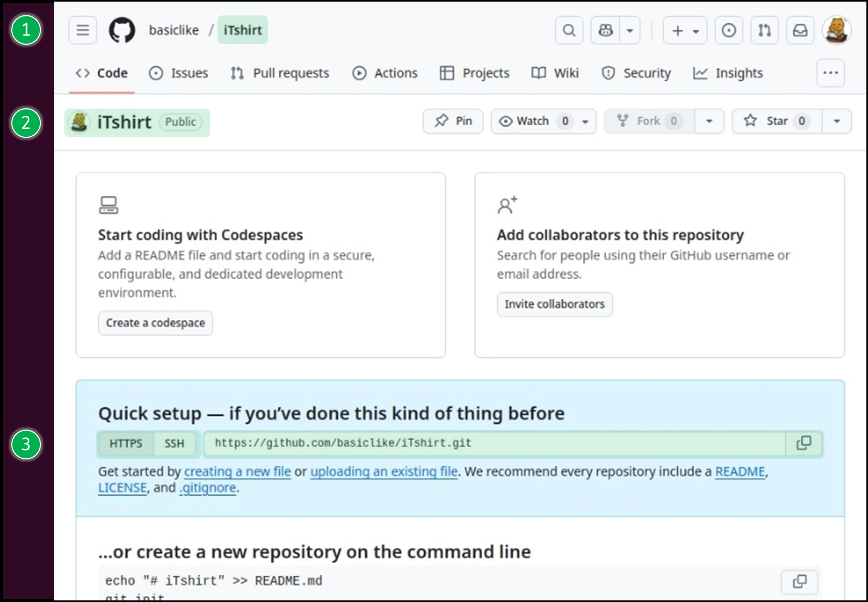Click Invite collaborators button
This screenshot has height=602, width=868.
coord(555,304)
